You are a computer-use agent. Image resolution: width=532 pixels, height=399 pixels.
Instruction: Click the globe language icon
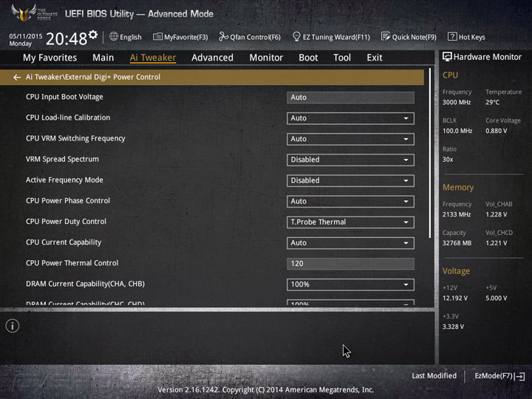[x=114, y=37]
